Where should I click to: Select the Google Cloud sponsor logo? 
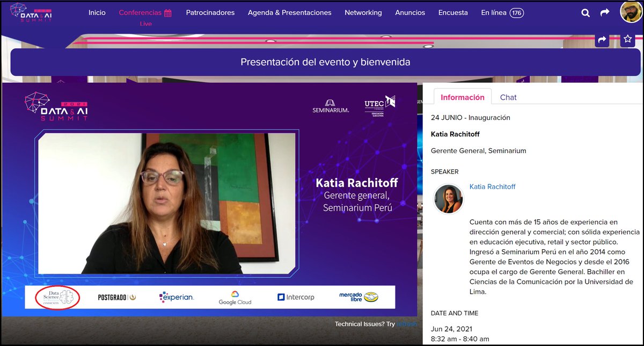pyautogui.click(x=235, y=297)
